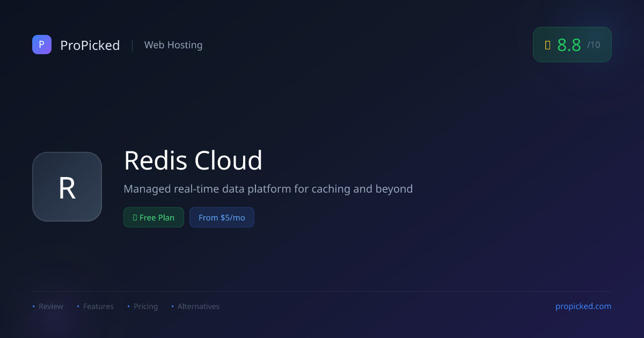Click the star icon in the rating badge

click(547, 45)
